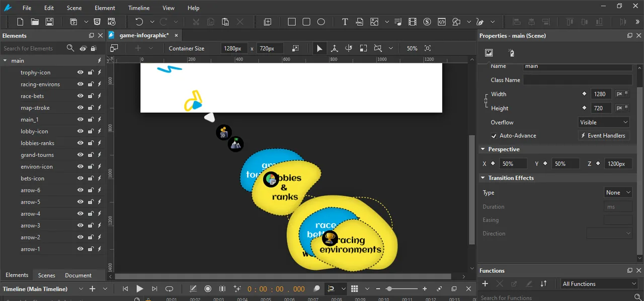Collapse the Transition Effects section
644x301 pixels.
[x=483, y=178]
